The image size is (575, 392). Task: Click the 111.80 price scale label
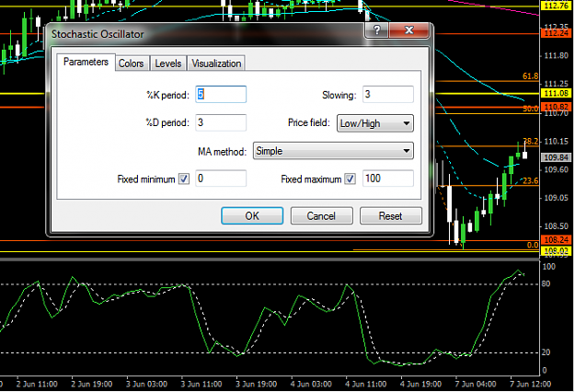556,56
